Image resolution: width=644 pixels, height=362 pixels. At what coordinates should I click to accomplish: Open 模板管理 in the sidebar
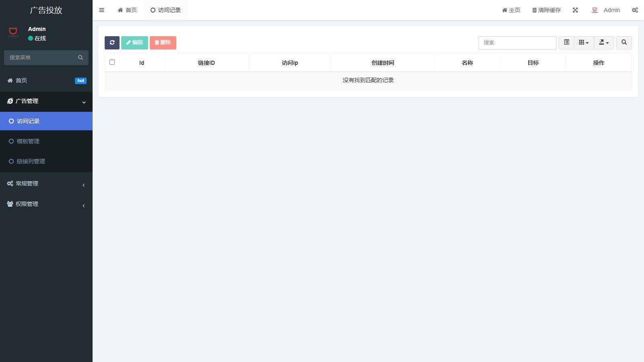(x=46, y=141)
